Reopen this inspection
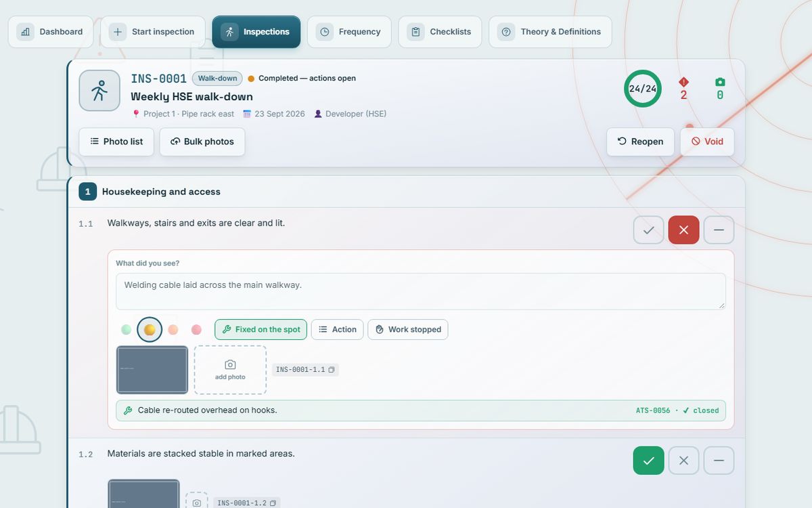Viewport: 812px width, 508px height. [640, 142]
